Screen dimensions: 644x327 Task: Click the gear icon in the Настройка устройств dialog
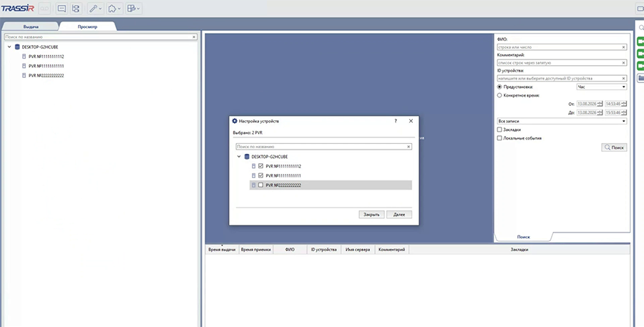(x=235, y=121)
